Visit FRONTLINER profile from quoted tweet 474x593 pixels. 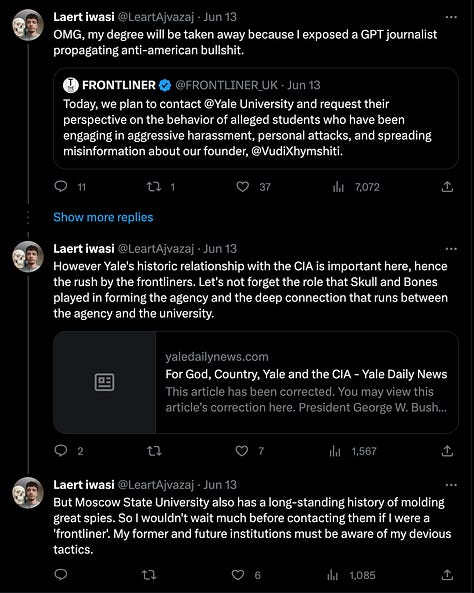(118, 85)
